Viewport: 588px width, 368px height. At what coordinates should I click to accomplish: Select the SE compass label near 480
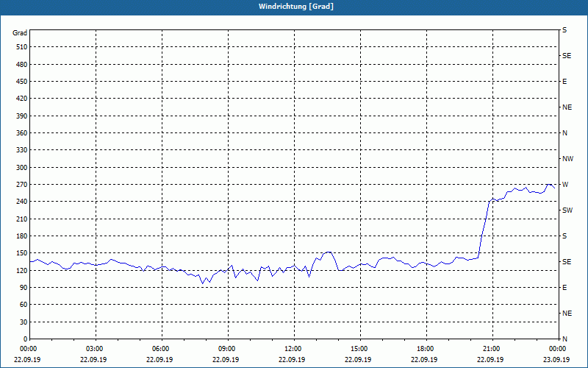(x=567, y=56)
